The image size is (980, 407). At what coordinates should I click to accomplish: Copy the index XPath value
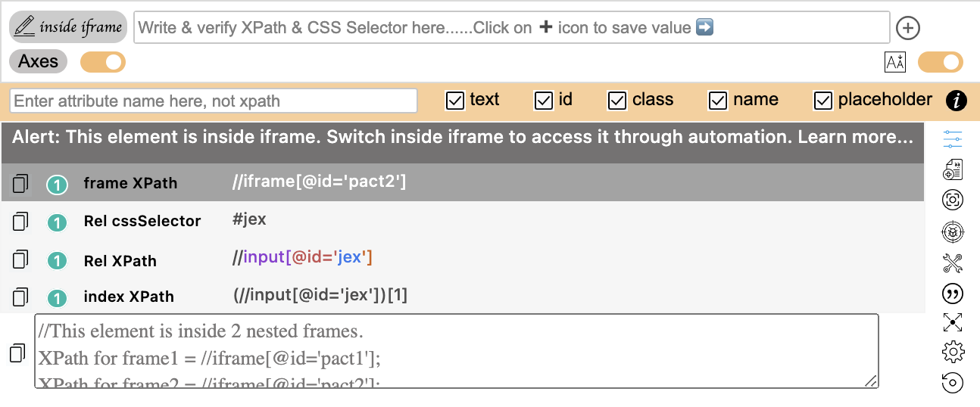tap(20, 297)
